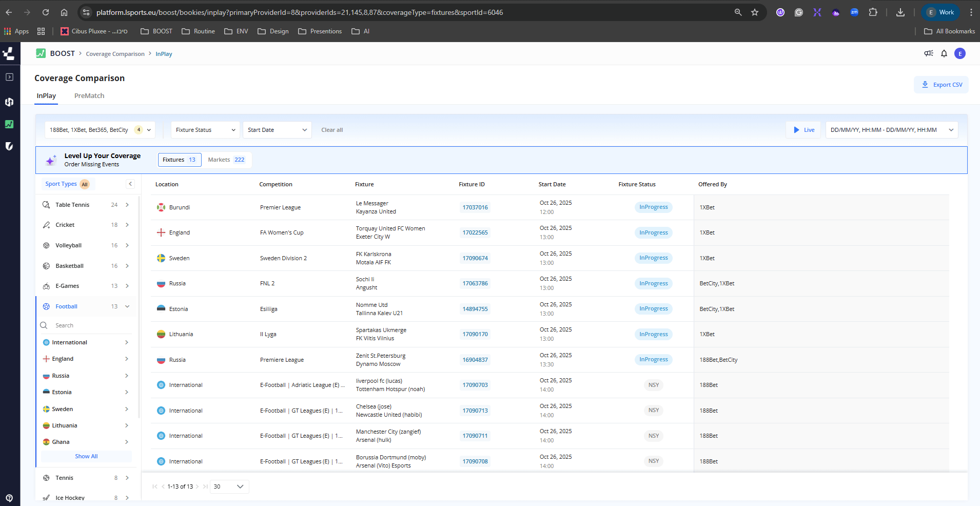Click the notifications bell icon
This screenshot has height=506, width=980.
pos(944,53)
